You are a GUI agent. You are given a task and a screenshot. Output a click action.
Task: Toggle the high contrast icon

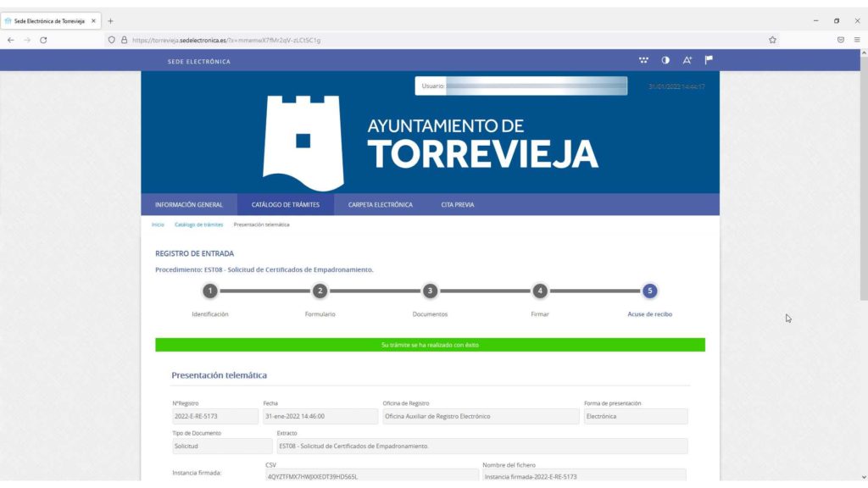[665, 60]
